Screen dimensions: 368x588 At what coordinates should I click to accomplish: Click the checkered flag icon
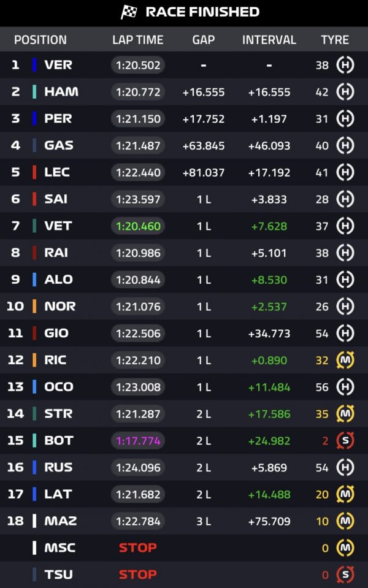coord(129,12)
